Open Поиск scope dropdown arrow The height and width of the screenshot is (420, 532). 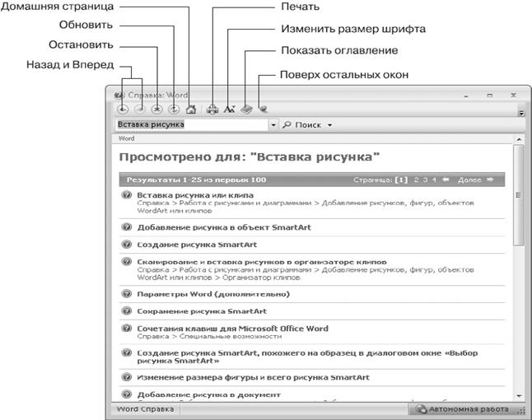click(329, 125)
